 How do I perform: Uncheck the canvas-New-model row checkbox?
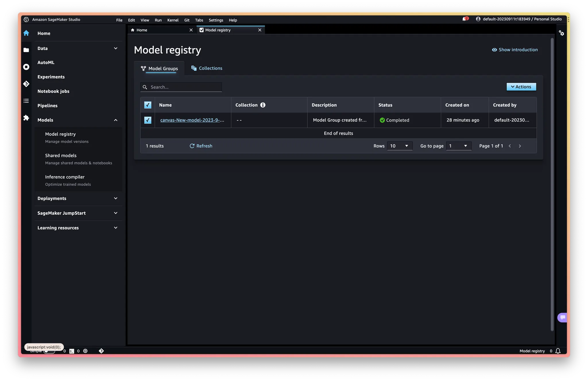pos(148,120)
